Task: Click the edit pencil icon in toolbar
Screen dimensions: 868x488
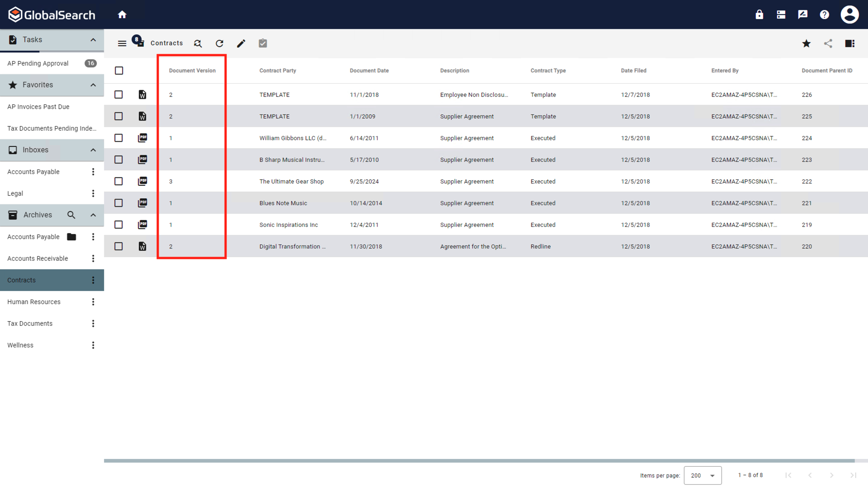Action: coord(241,43)
